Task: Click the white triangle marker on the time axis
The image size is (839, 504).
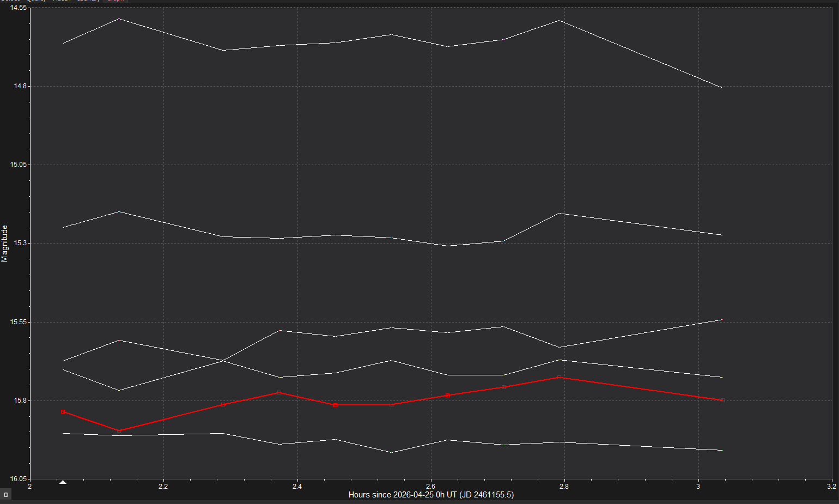Action: [63, 482]
